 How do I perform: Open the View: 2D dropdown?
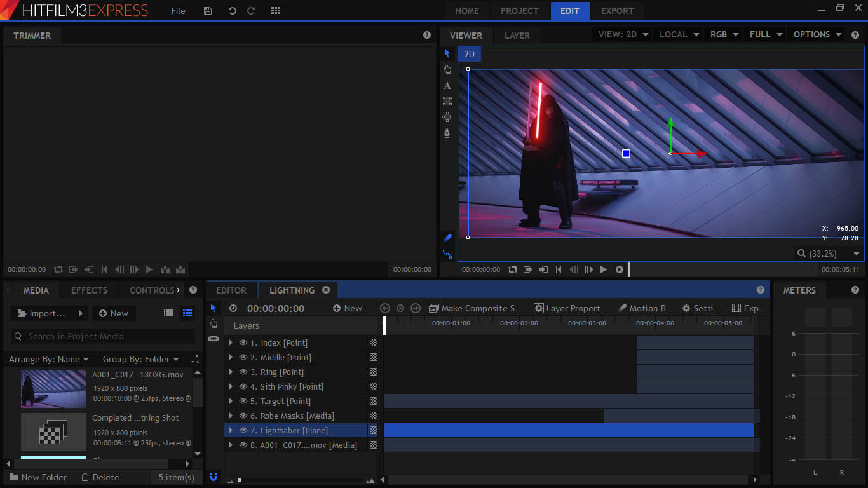tap(623, 34)
